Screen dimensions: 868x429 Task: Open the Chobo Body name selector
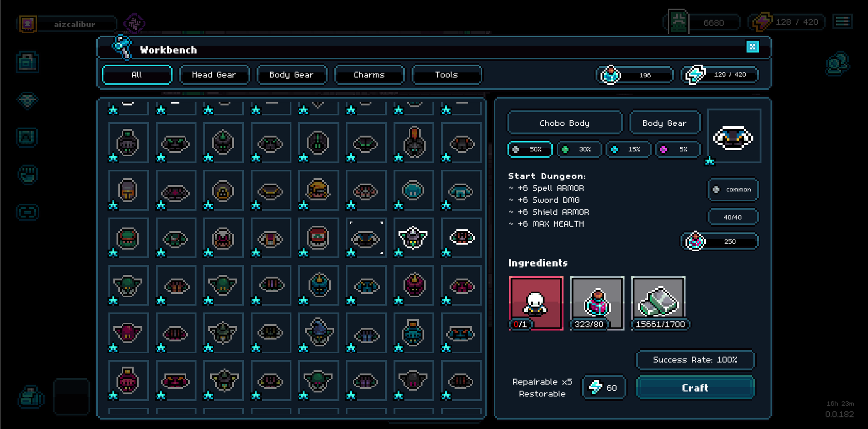(x=565, y=123)
